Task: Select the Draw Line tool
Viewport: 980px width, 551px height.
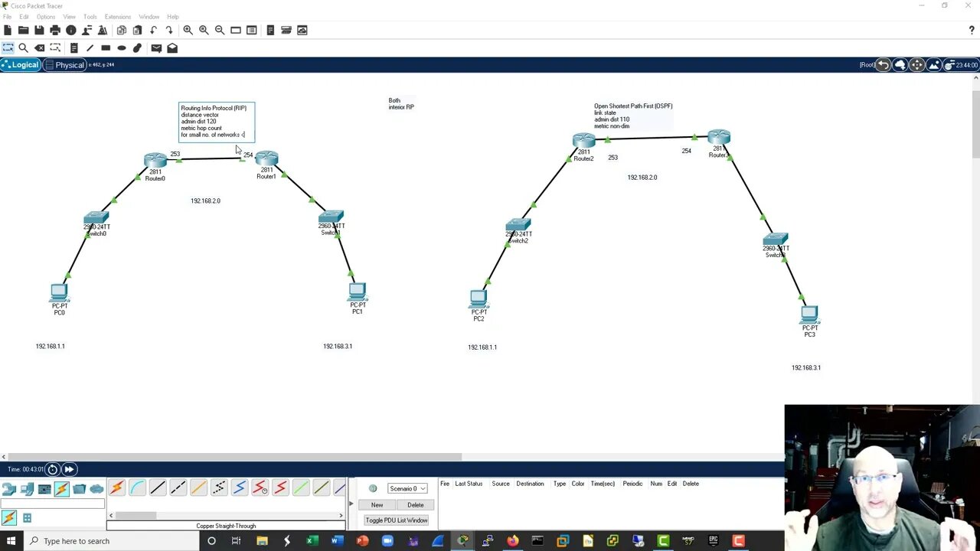Action: click(90, 47)
